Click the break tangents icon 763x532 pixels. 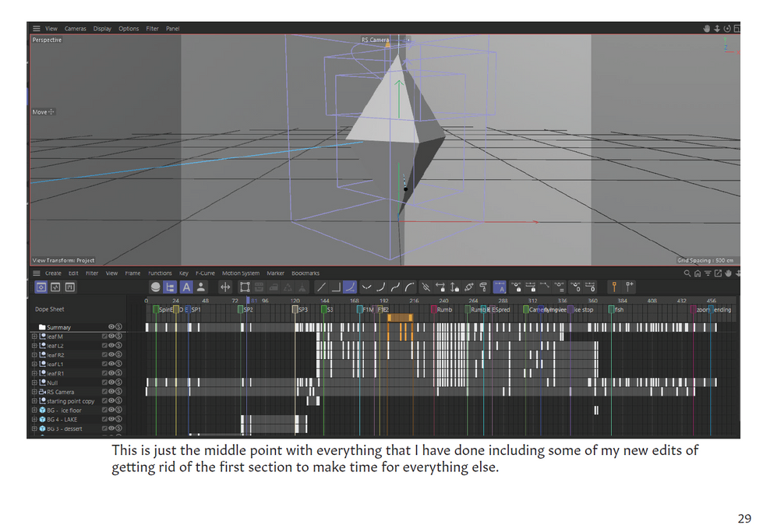pyautogui.click(x=426, y=287)
